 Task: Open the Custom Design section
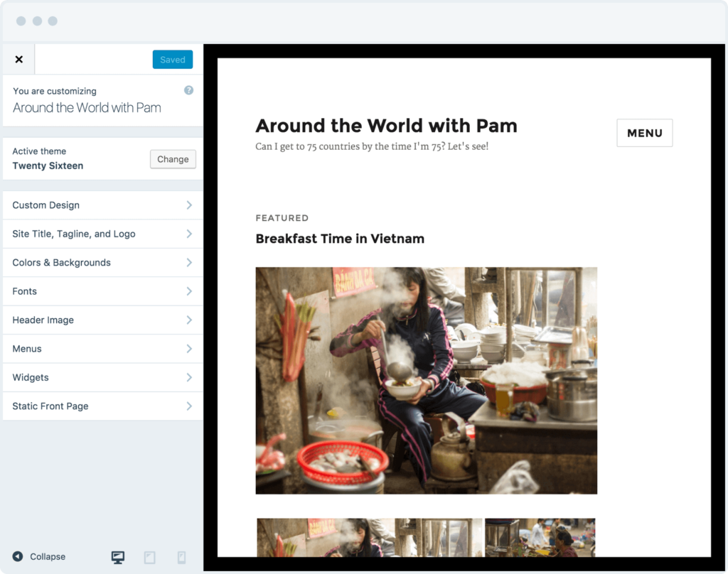pyautogui.click(x=102, y=205)
